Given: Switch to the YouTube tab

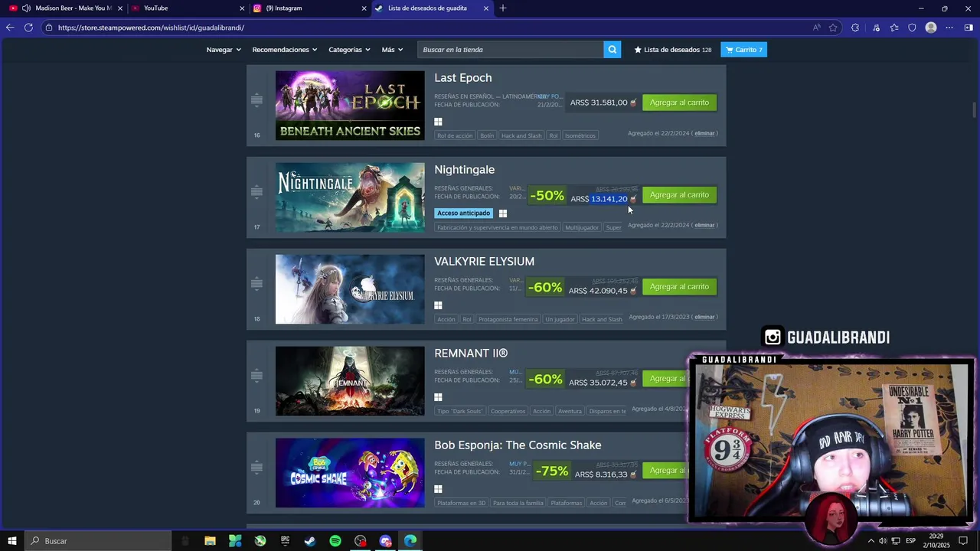Looking at the screenshot, I should tap(188, 8).
